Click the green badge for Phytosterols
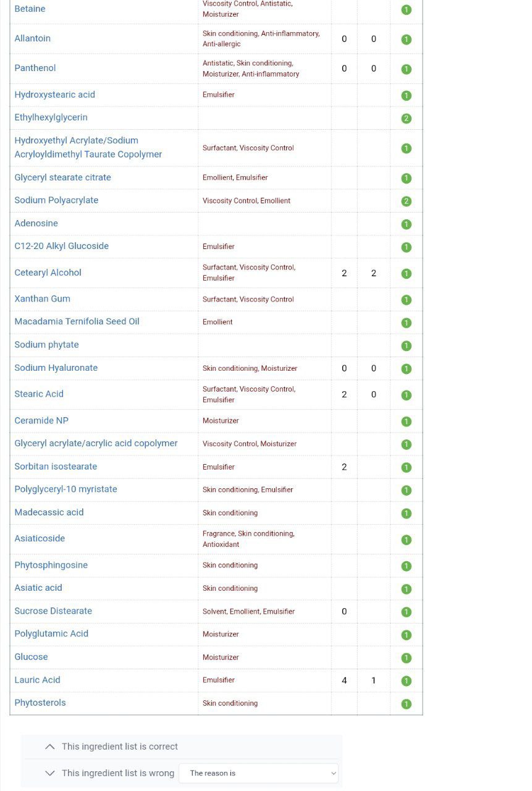Image resolution: width=532 pixels, height=791 pixels. 406,704
